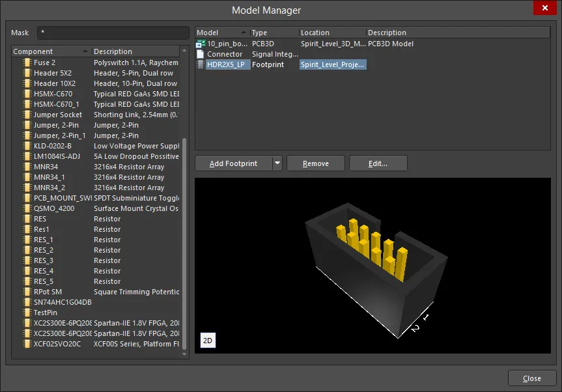562x392 pixels.
Task: Click the RPot SM component icon
Action: [26, 292]
